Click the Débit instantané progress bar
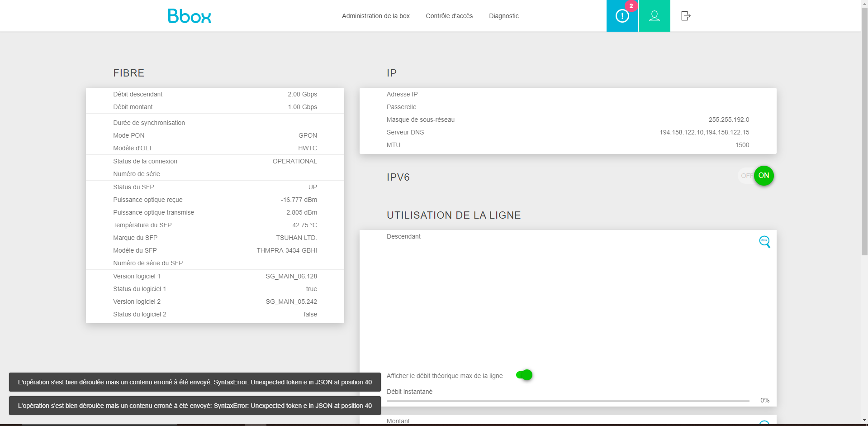Screen dimensions: 868x426 568,401
